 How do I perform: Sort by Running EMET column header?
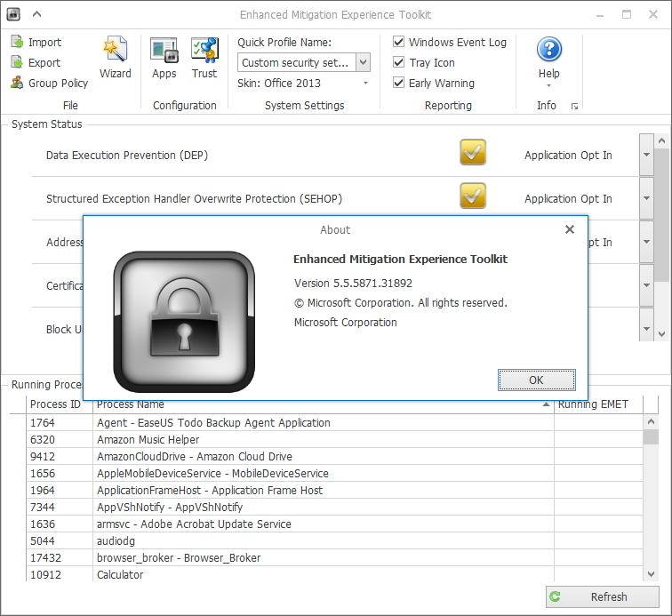(598, 404)
